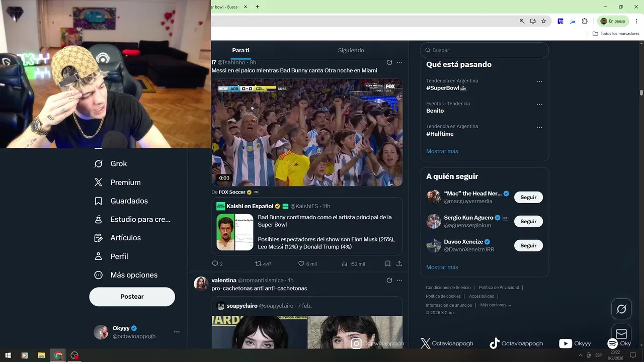
Task: Open the Artículos section
Action: pyautogui.click(x=118, y=238)
